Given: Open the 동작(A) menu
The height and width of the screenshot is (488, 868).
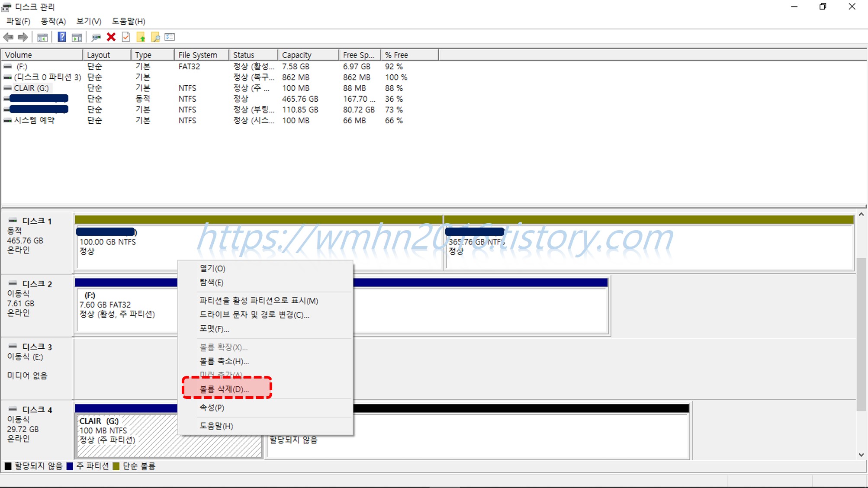Looking at the screenshot, I should click(53, 21).
